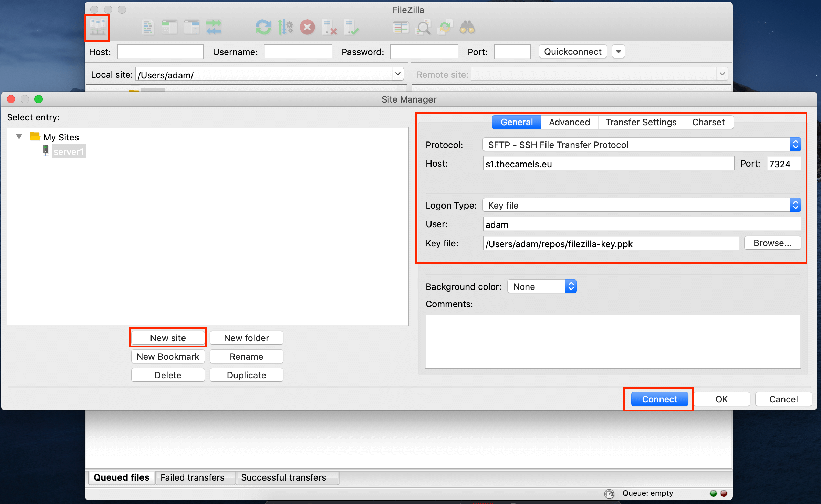Screen dimensions: 821x504
Task: Toggle processing of transfer queue icon
Action: tap(285, 28)
